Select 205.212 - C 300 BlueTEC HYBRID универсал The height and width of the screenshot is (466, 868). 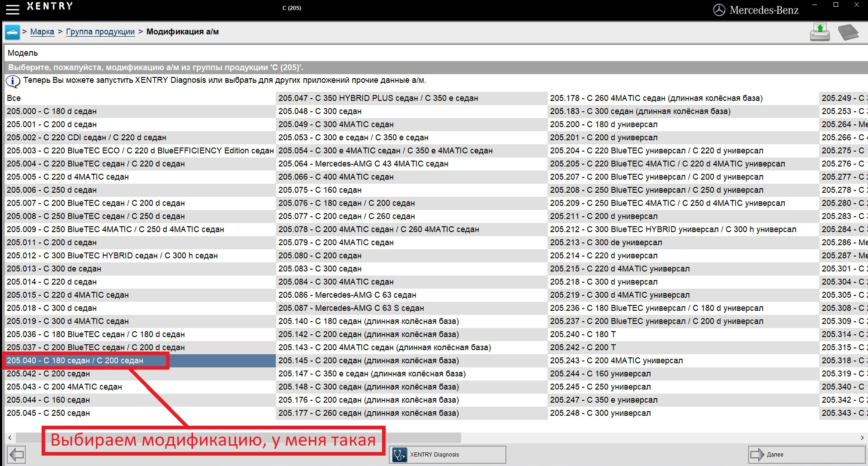pyautogui.click(x=684, y=229)
